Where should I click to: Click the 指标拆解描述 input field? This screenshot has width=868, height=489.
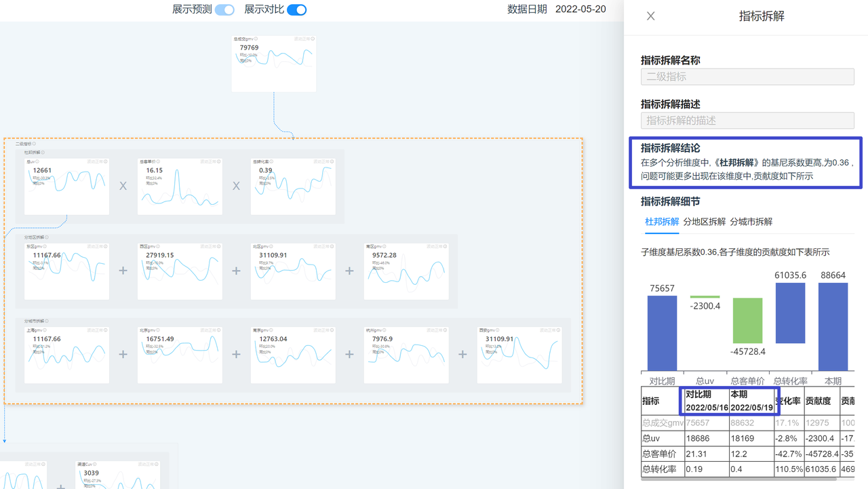pyautogui.click(x=747, y=120)
